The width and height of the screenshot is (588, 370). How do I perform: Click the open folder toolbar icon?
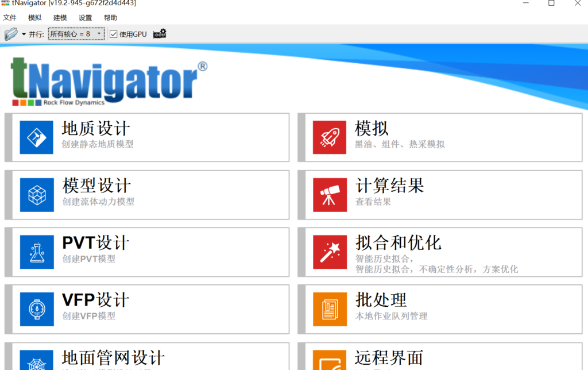11,34
